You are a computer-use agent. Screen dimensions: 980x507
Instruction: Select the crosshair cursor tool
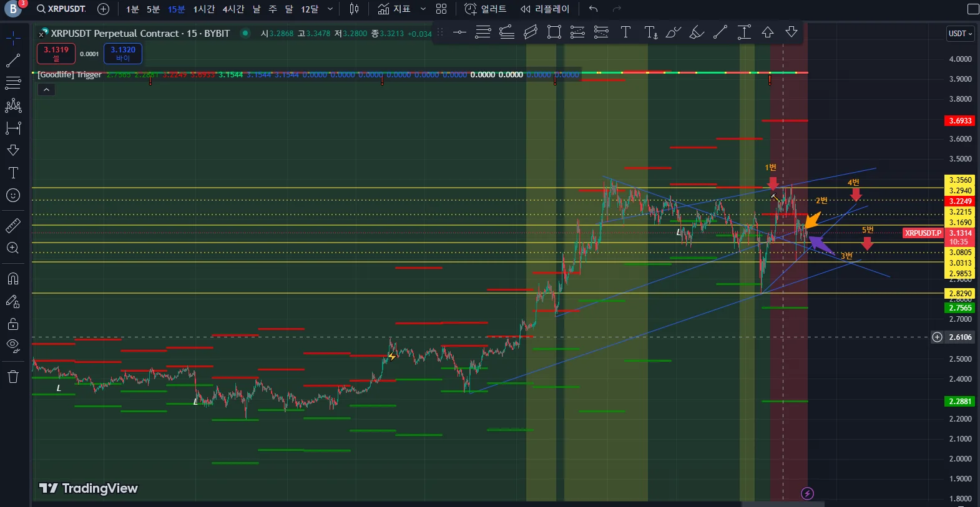click(13, 39)
